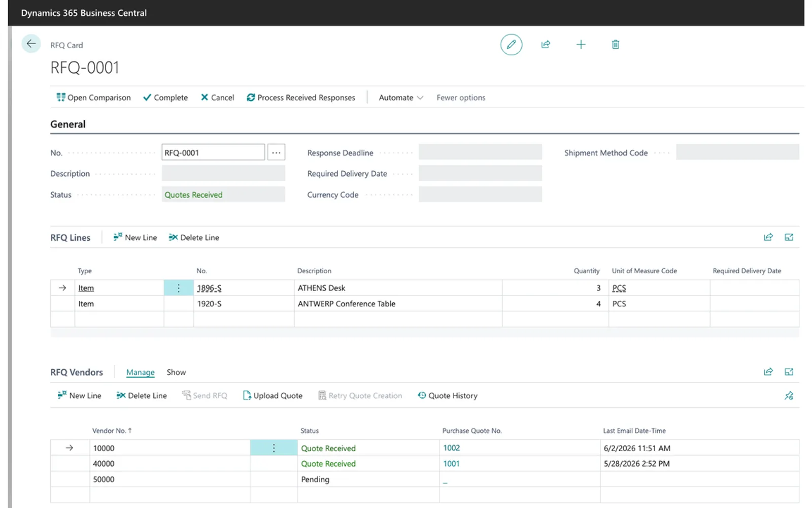Click Upload Quote
Viewport: 812px width, 508px height.
coord(273,396)
